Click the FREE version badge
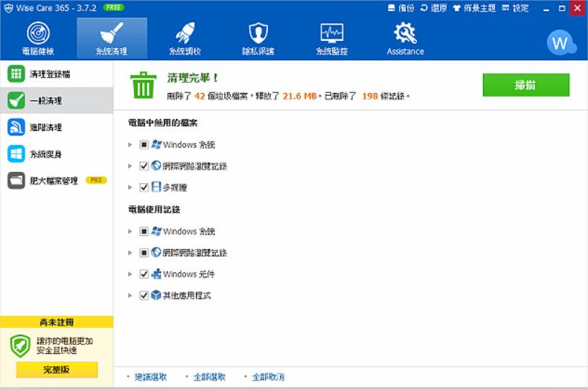Viewport: 588px width, 389px height. coord(114,7)
